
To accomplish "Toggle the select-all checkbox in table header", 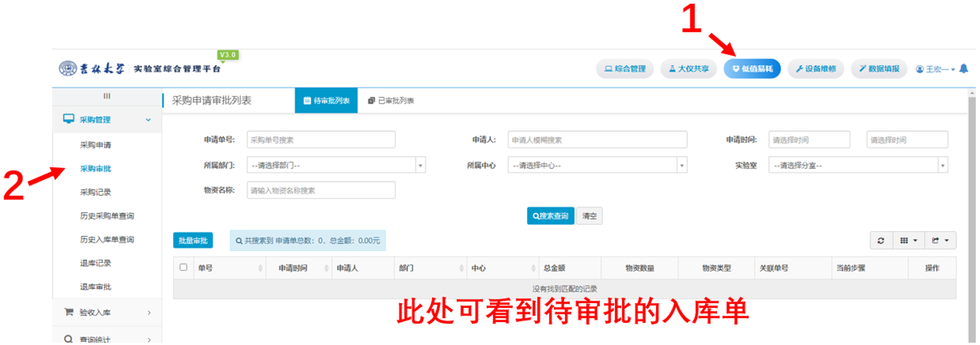I will tap(183, 268).
